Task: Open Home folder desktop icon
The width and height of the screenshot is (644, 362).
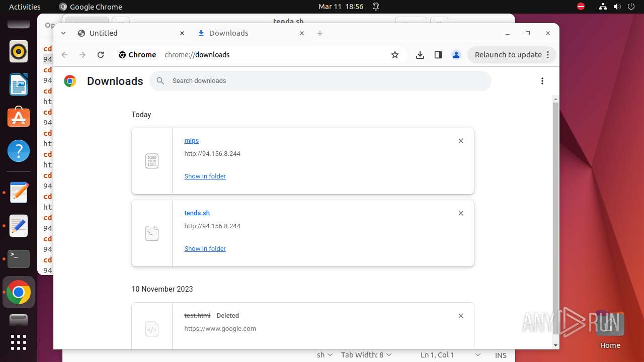Action: (x=610, y=330)
